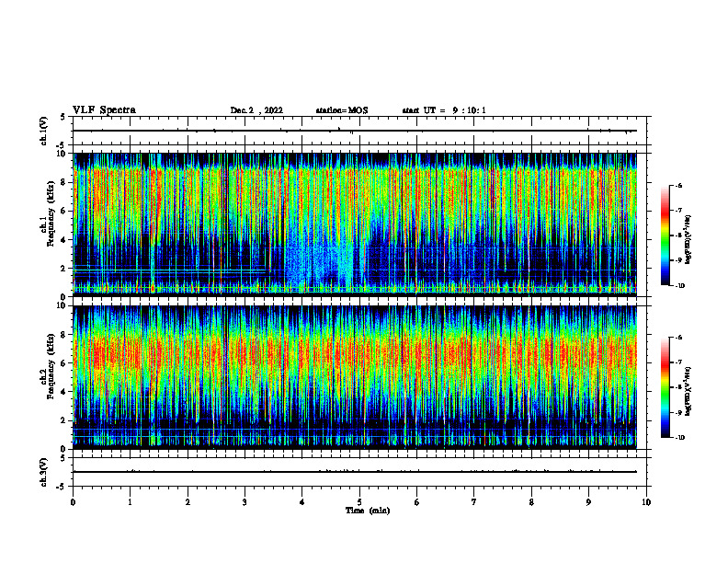The width and height of the screenshot is (728, 563).
Task: Click time axis tick label "8"
Action: [531, 502]
